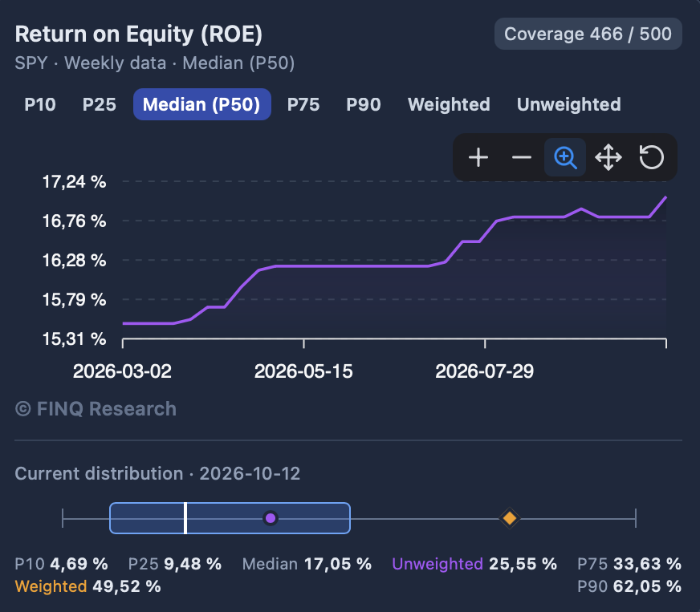
Task: Click the P25 9,48 % value
Action: coord(175,564)
